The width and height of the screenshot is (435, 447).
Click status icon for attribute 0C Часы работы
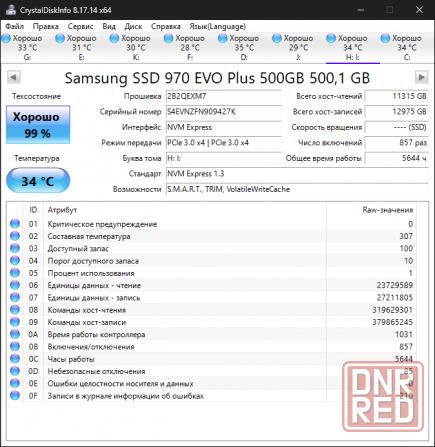point(15,359)
